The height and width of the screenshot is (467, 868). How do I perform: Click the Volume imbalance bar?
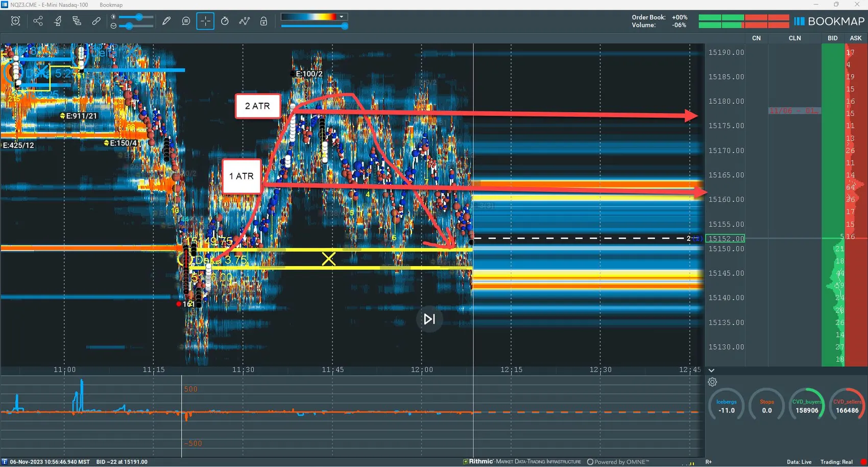coord(743,25)
